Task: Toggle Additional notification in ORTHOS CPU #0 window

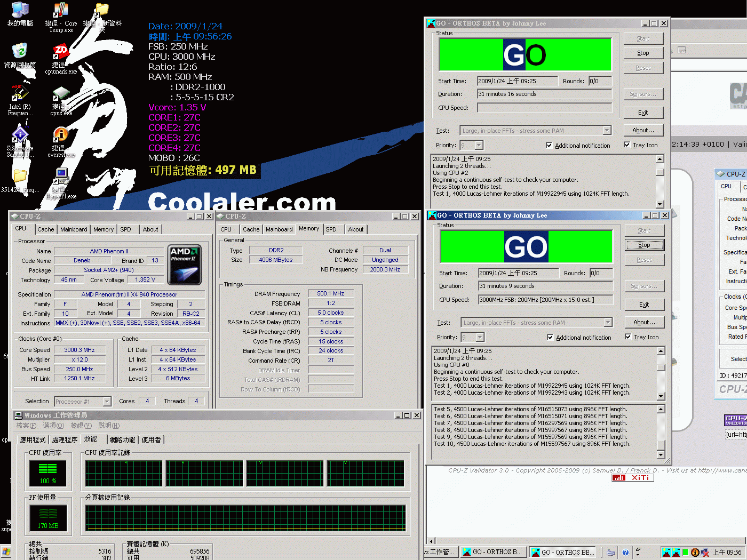Action: tap(550, 337)
